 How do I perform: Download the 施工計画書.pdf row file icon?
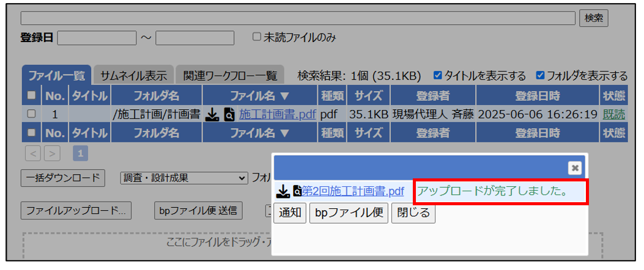point(212,114)
